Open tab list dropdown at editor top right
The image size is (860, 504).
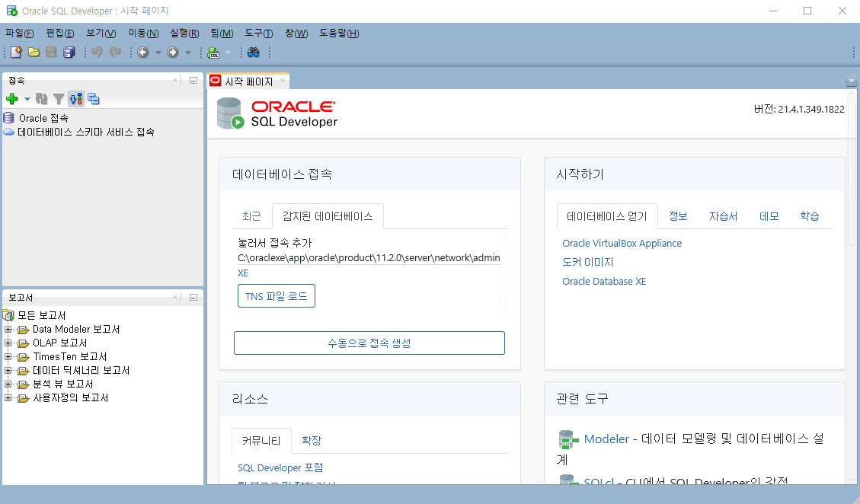point(851,81)
